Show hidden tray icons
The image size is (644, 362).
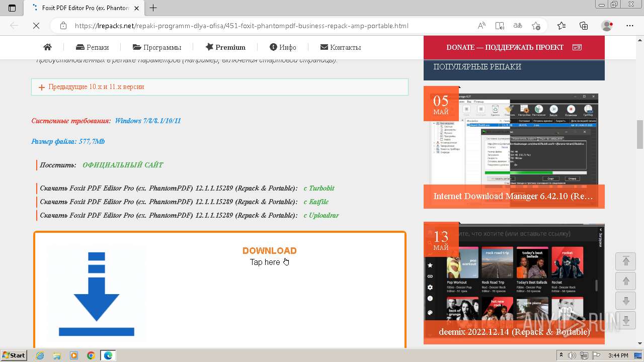tap(561, 355)
